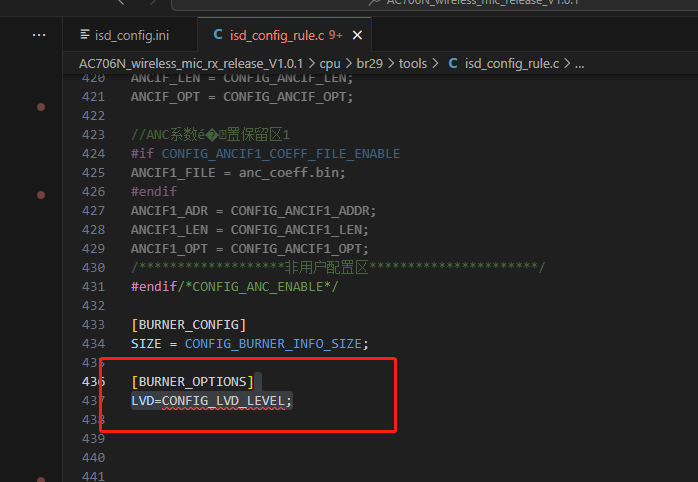This screenshot has height=482, width=698.
Task: Click the //ANC comment on line 423
Action: click(210, 134)
